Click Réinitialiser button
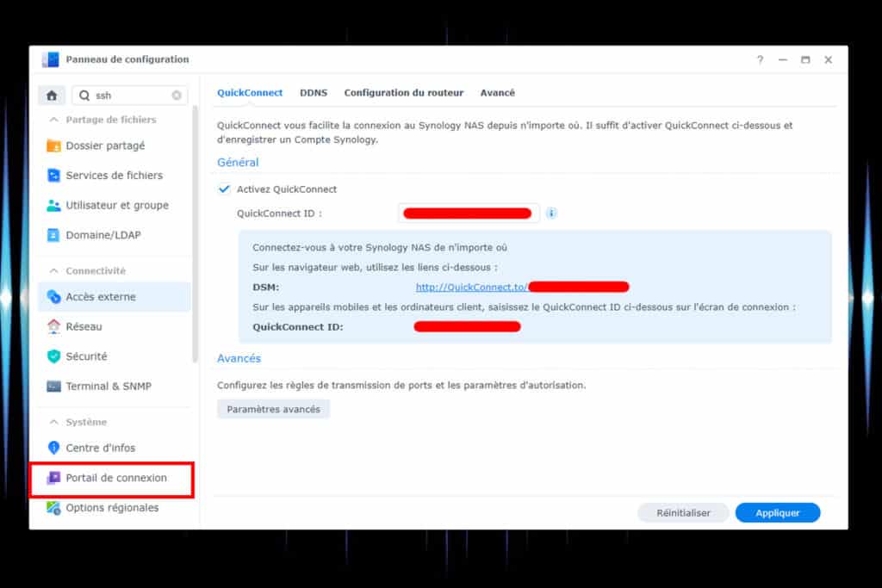Viewport: 882px width, 588px height. (x=683, y=513)
